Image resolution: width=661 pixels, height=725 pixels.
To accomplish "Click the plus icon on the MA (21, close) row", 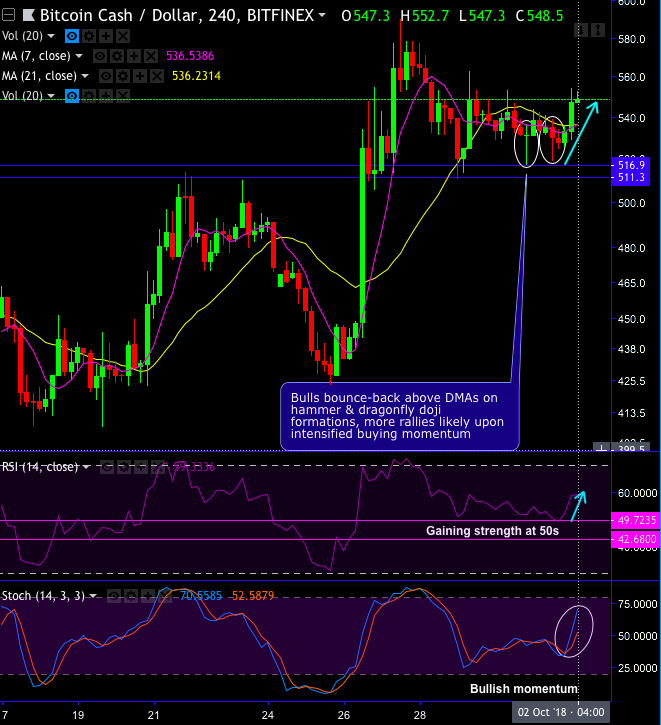I will coord(140,76).
